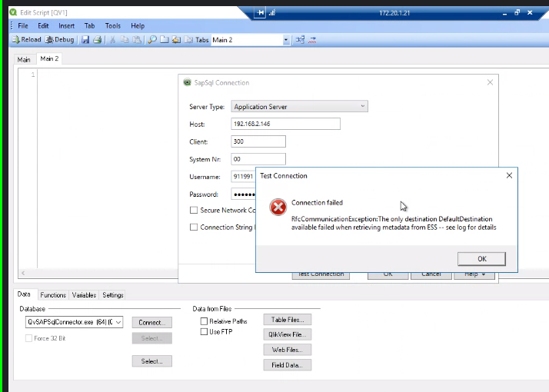The image size is (549, 392).
Task: Open the QvSAPSqlConnector database dropdown
Action: pyautogui.click(x=118, y=323)
